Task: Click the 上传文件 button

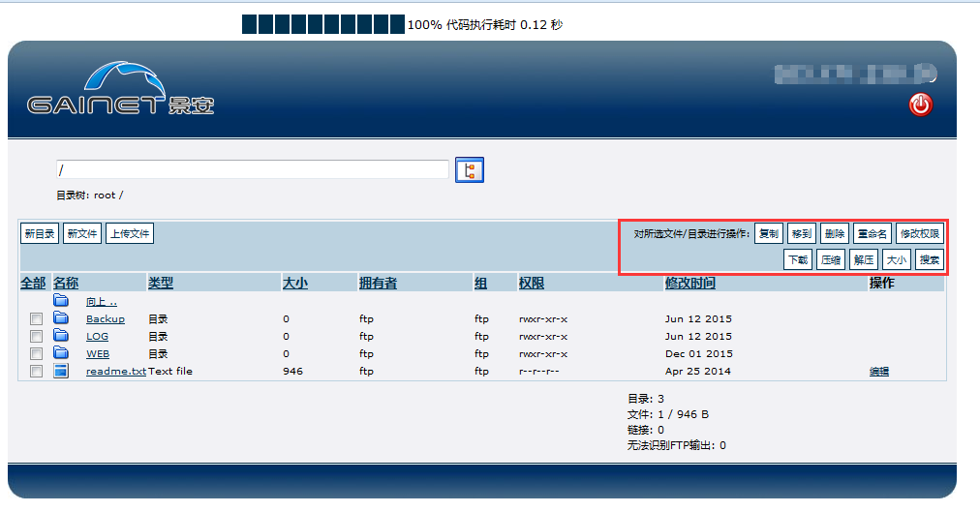Action: (129, 233)
